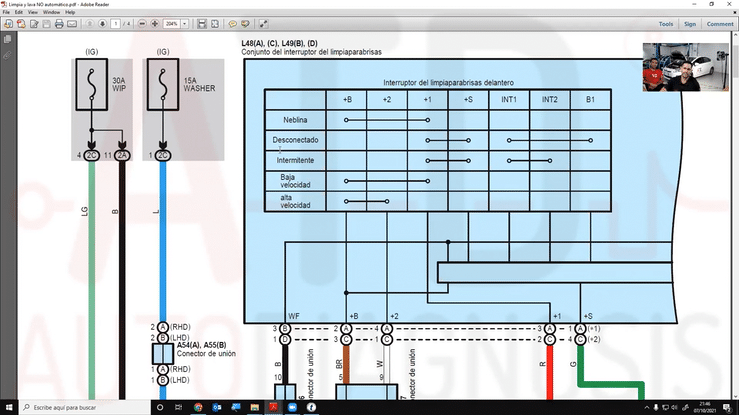Open the notifications action center icon

[727, 407]
